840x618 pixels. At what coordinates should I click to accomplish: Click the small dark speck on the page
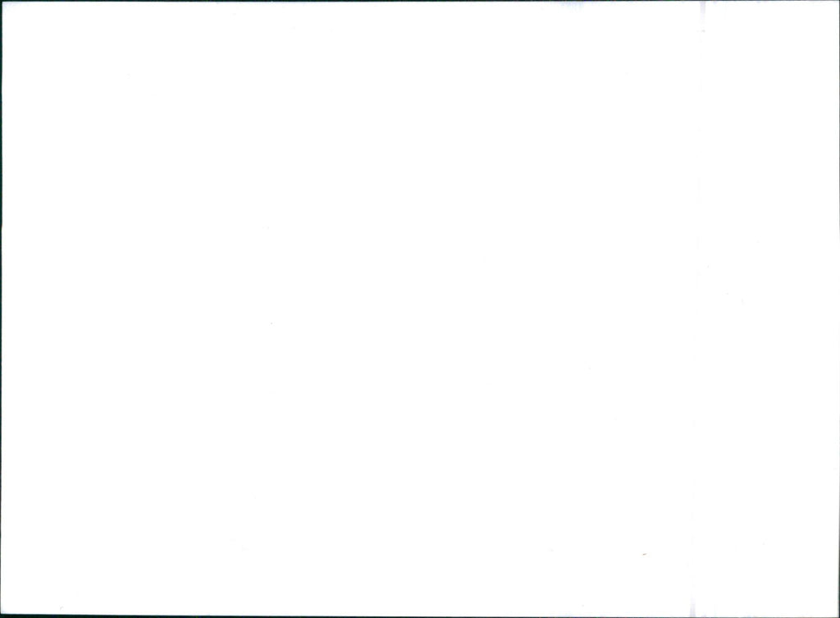click(645, 554)
